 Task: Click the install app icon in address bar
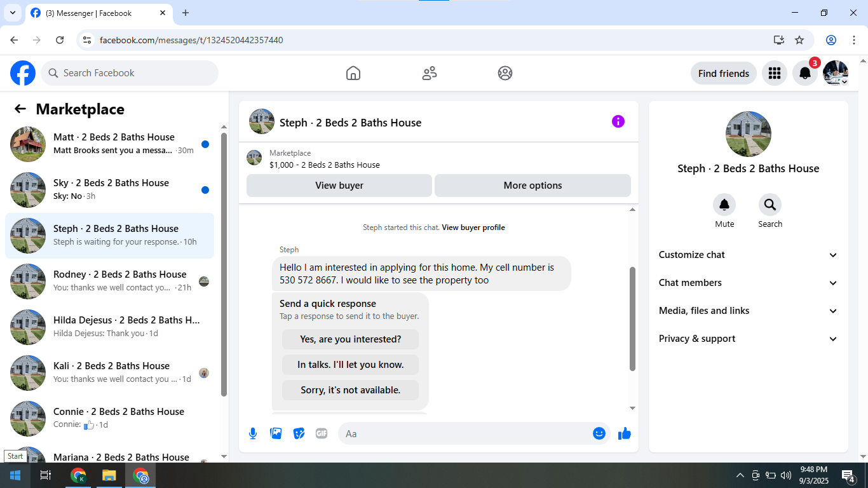coord(779,40)
